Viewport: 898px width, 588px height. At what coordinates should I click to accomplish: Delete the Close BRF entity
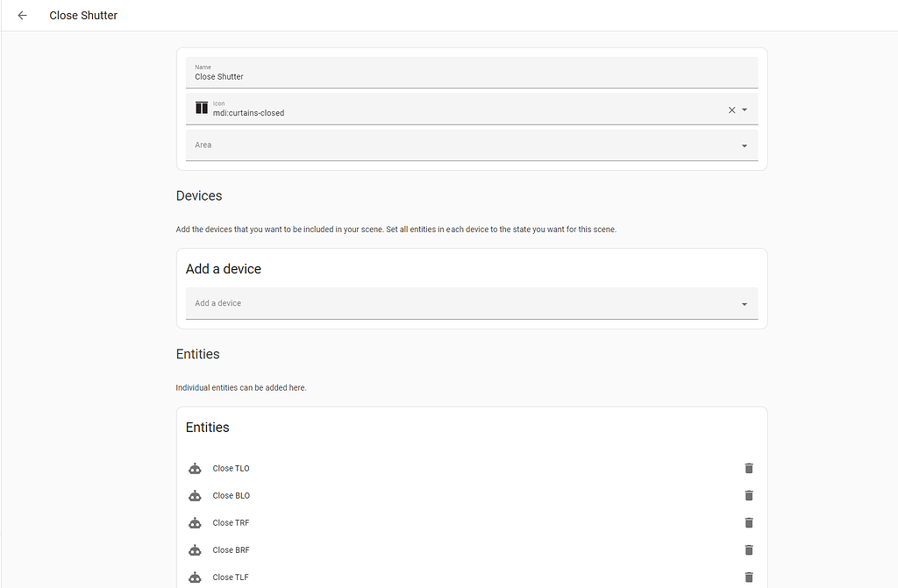(x=748, y=549)
